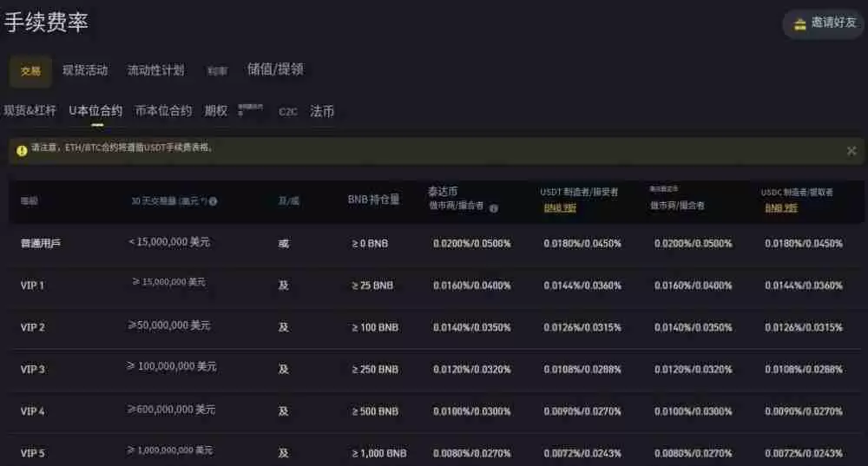Select the 交易 tab
The height and width of the screenshot is (466, 868).
coord(30,71)
